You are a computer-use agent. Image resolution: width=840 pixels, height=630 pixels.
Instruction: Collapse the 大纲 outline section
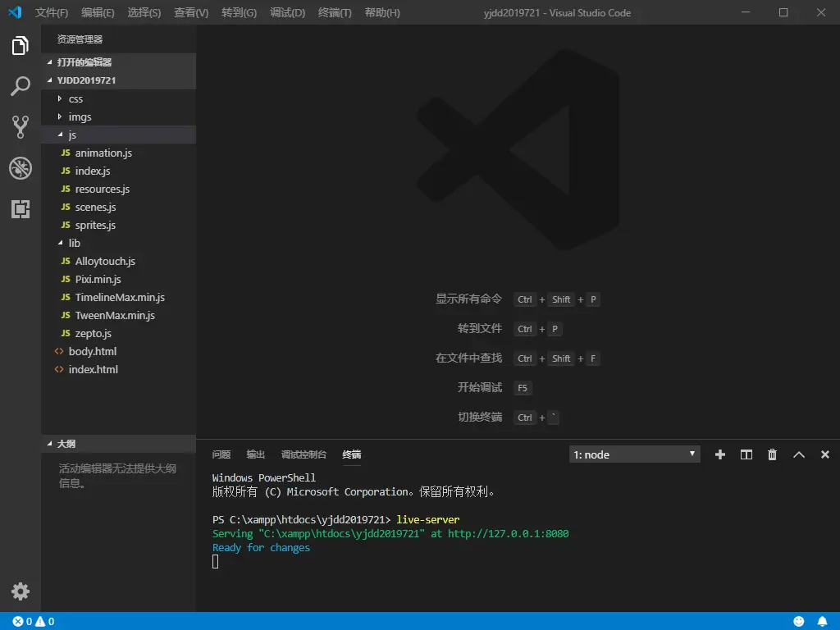point(118,444)
